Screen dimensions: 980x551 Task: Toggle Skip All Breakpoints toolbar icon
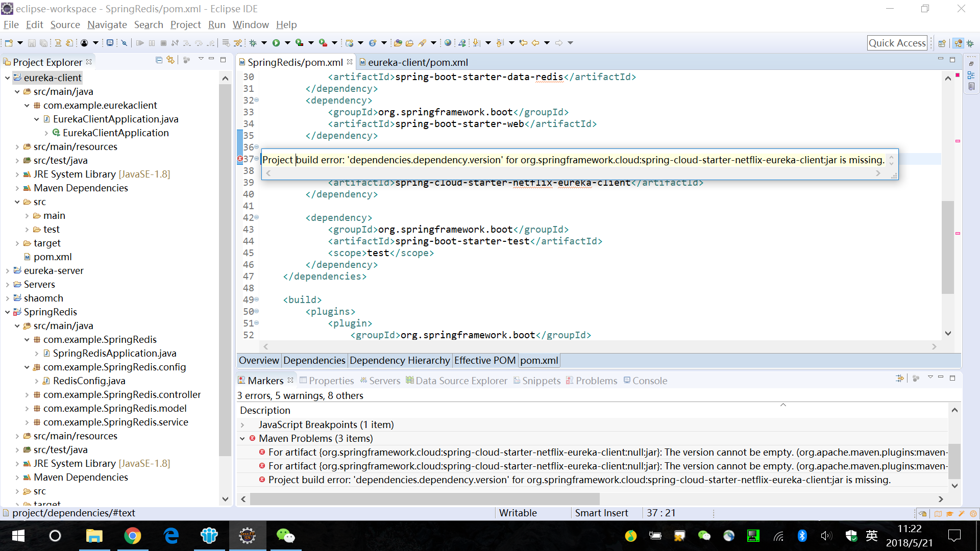point(124,43)
